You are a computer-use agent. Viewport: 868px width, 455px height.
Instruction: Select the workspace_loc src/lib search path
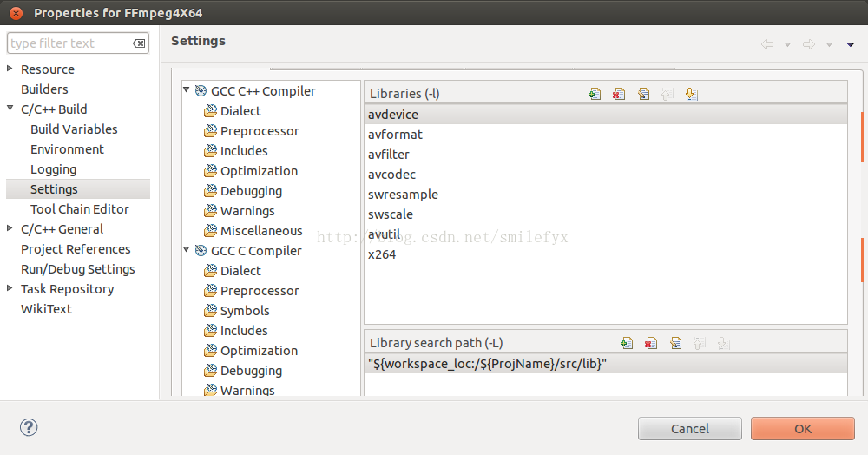[x=606, y=364]
